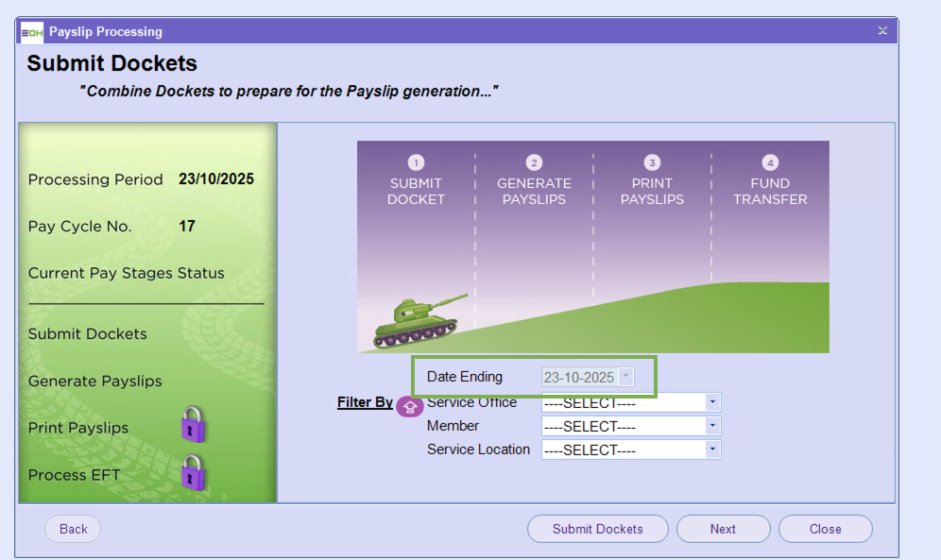Click the purple filter icon beside Filter By
Screen dimensions: 941x560
[410, 406]
